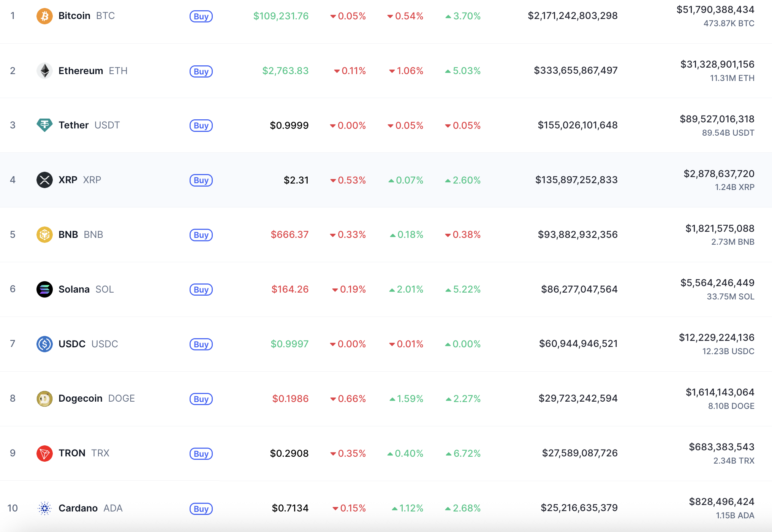
Task: Click the Solana logo icon
Action: (x=44, y=289)
